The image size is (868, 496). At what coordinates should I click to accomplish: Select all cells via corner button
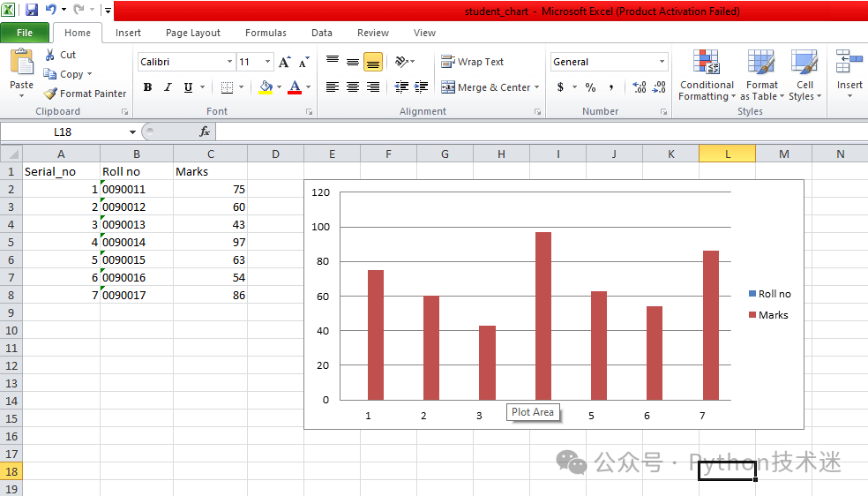point(11,154)
